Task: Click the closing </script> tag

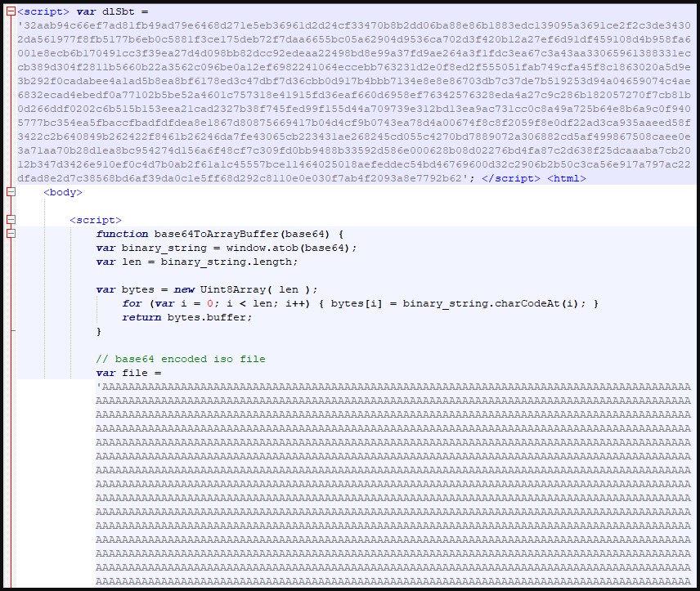Action: 511,178
